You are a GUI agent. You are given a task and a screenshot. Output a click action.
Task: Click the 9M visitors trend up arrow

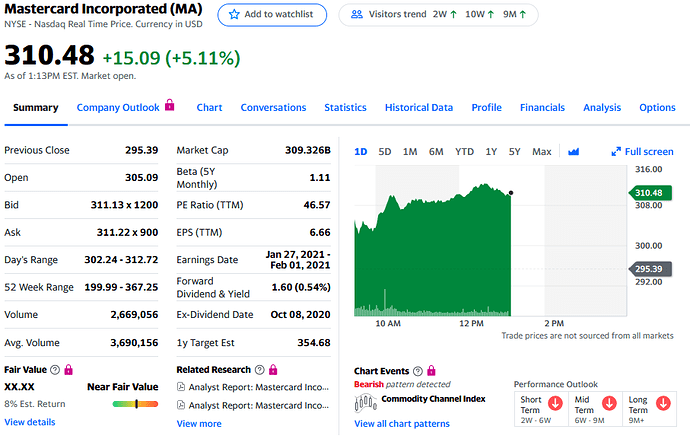[523, 15]
